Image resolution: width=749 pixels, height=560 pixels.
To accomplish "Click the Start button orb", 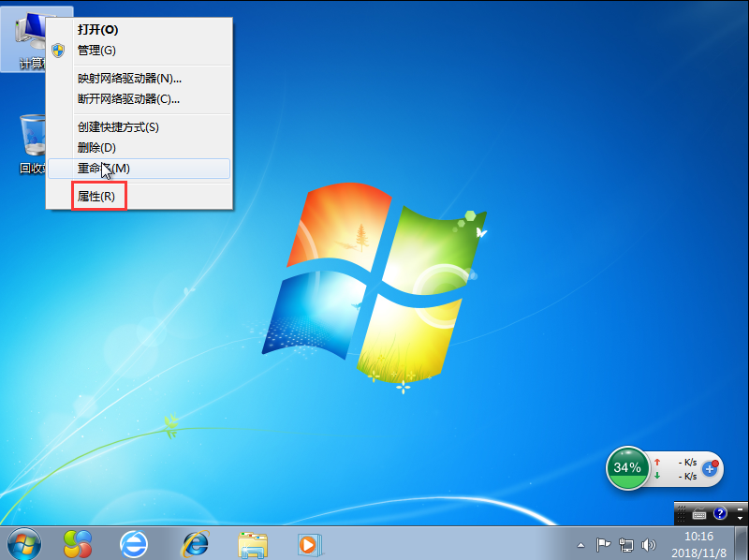I will coord(24,542).
